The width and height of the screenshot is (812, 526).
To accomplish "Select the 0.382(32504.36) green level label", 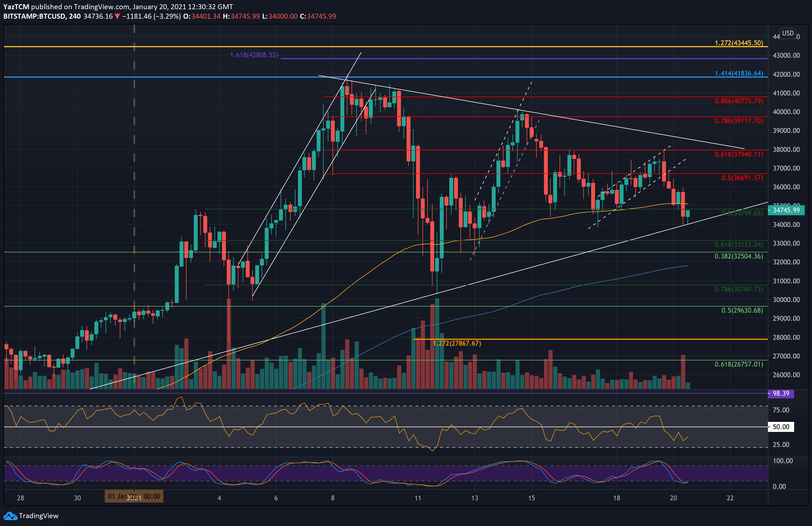I will [x=739, y=256].
